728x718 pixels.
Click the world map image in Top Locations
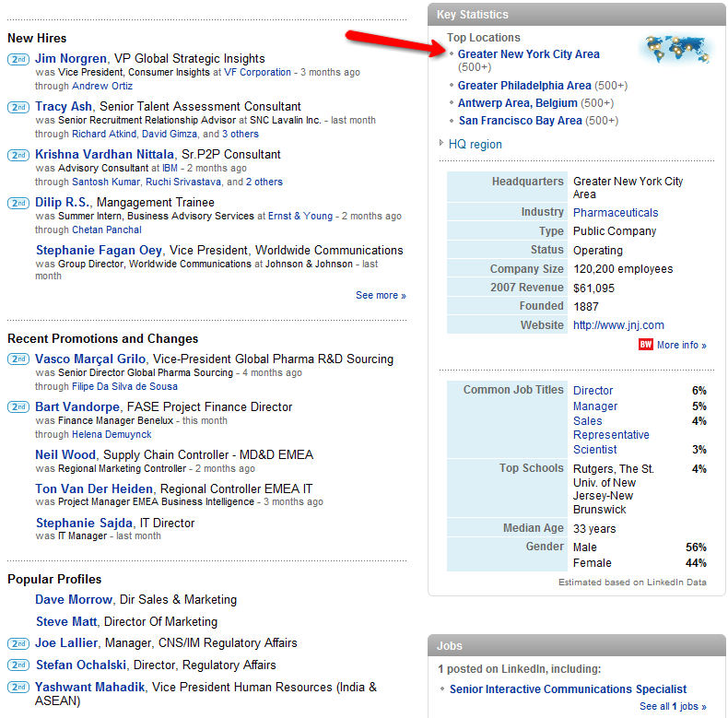[x=675, y=49]
